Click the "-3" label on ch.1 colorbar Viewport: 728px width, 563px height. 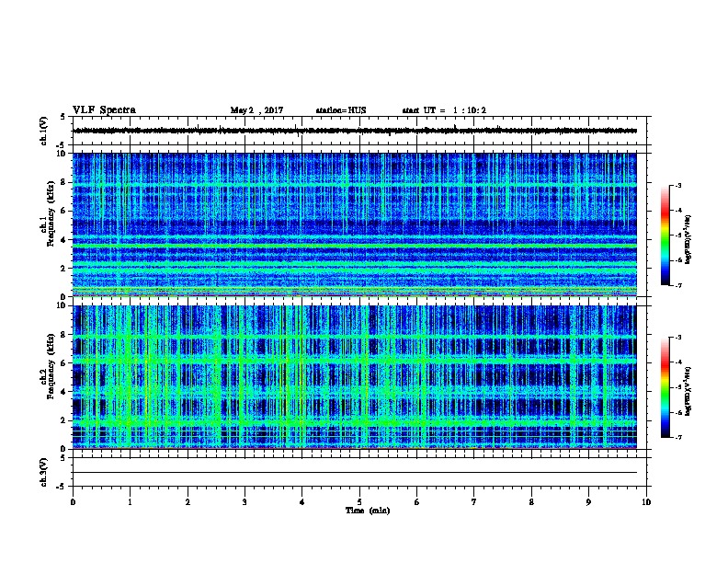click(x=677, y=185)
